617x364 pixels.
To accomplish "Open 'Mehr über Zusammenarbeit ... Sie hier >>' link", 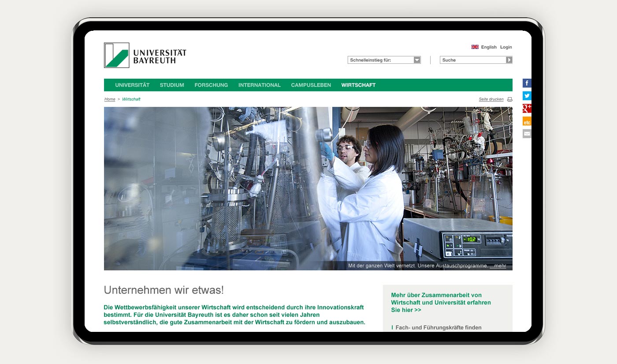I will [441, 302].
